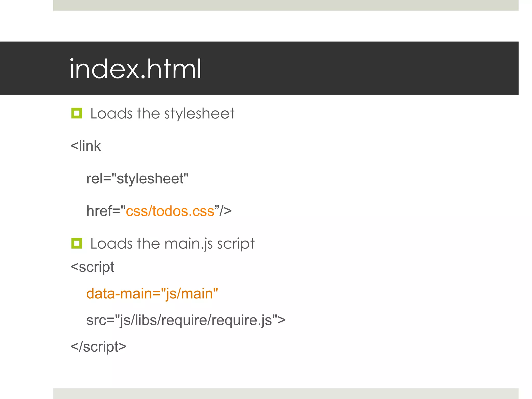The image size is (532, 399).
Task: Click green bullet beside Loads the main.js script
Action: pyautogui.click(x=77, y=243)
